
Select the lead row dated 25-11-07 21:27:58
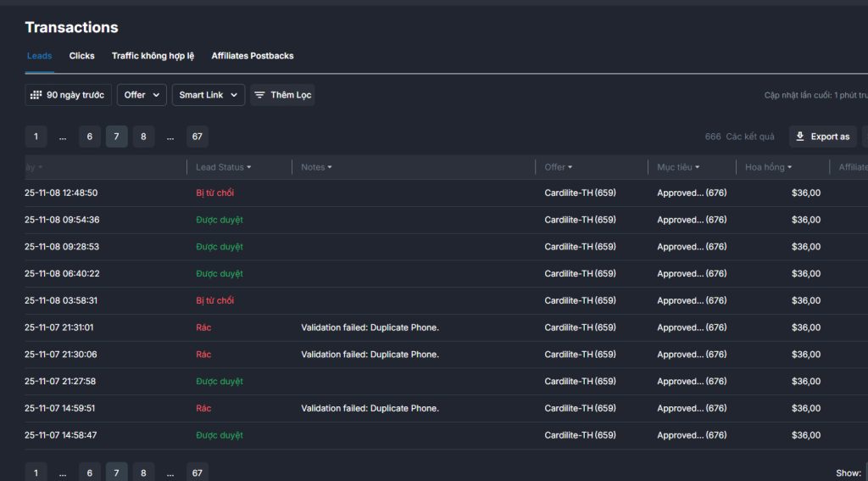click(61, 382)
